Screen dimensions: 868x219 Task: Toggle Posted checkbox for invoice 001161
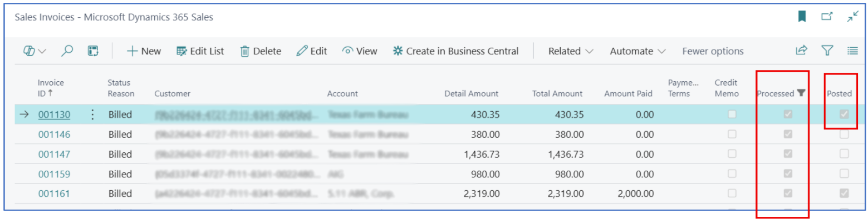pyautogui.click(x=844, y=193)
